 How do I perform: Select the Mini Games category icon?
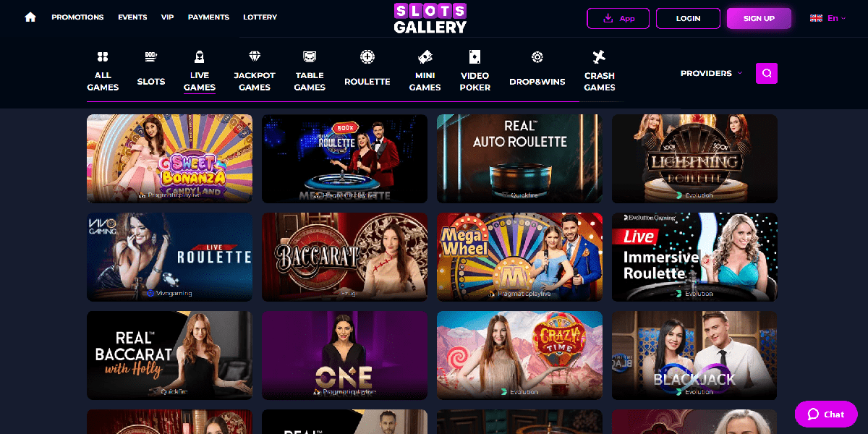coord(425,56)
